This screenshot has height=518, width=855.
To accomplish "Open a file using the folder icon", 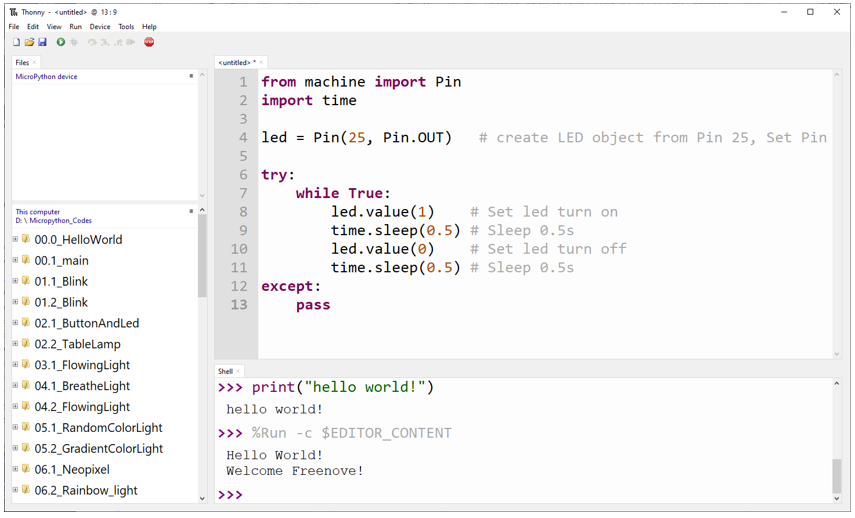I will pyautogui.click(x=29, y=42).
